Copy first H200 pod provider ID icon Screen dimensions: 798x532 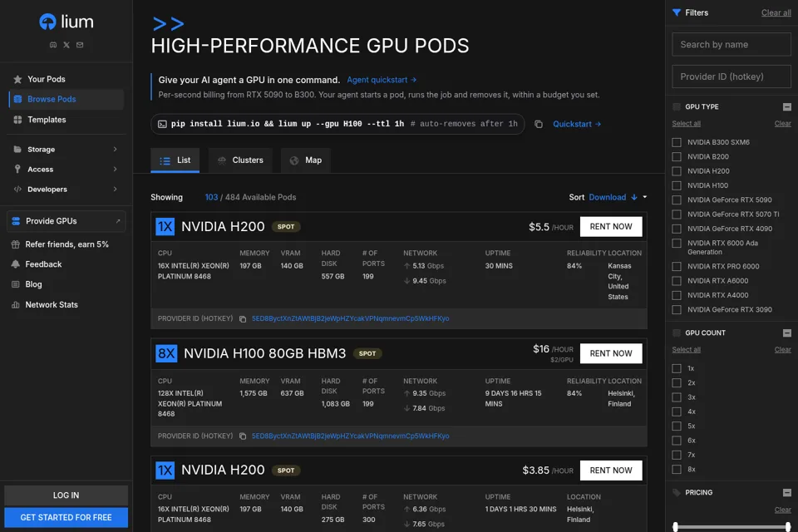point(243,319)
